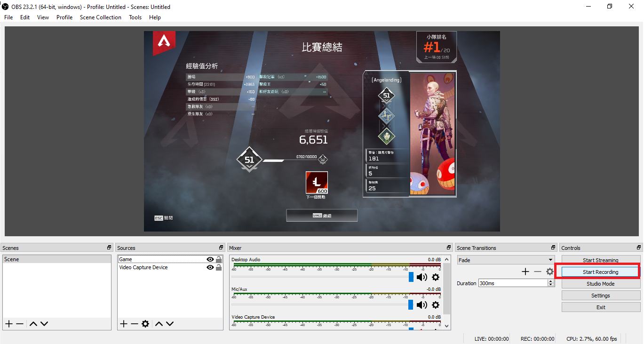Undock the Scene Transitions panel
Screen dimensions: 644x344
[x=553, y=248]
